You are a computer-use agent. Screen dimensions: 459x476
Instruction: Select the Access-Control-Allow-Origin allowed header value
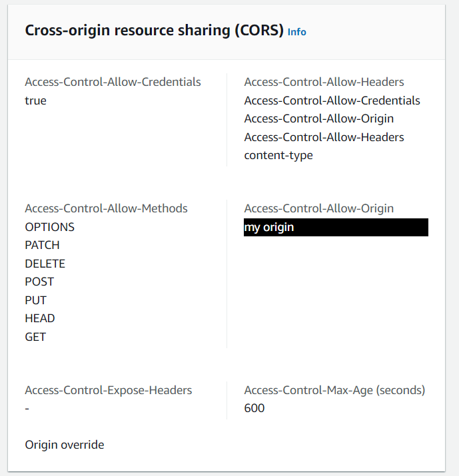[x=319, y=119]
